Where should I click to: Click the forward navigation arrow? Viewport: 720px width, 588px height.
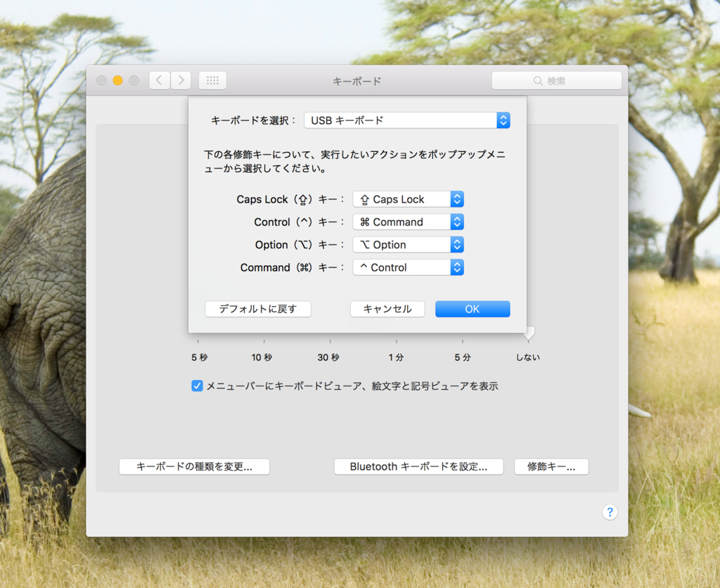pyautogui.click(x=180, y=79)
